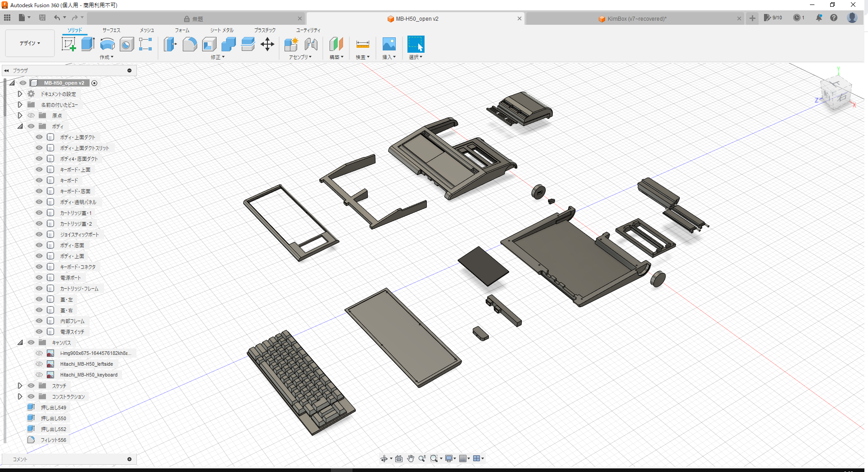This screenshot has height=472, width=868.
Task: Open the Press Pull modify tool
Action: pyautogui.click(x=170, y=44)
